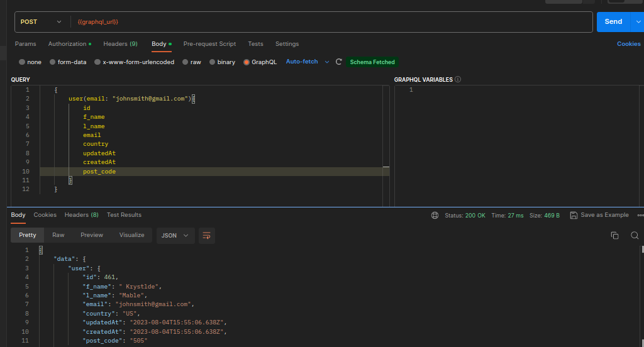The height and width of the screenshot is (347, 644).
Task: Open the Tests tab
Action: pyautogui.click(x=255, y=44)
